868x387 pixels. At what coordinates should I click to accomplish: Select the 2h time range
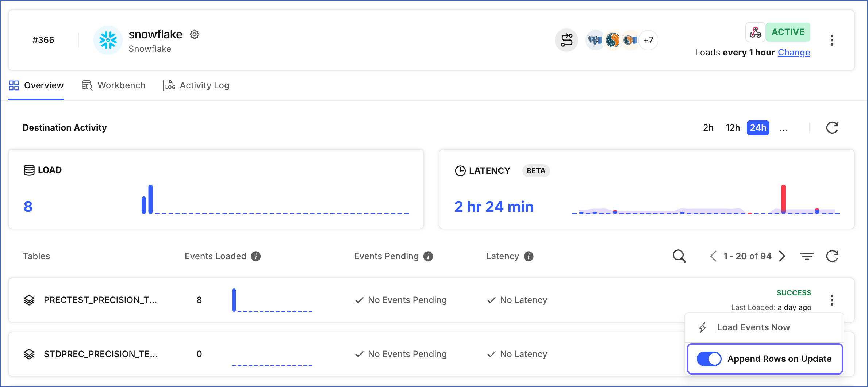pyautogui.click(x=708, y=128)
